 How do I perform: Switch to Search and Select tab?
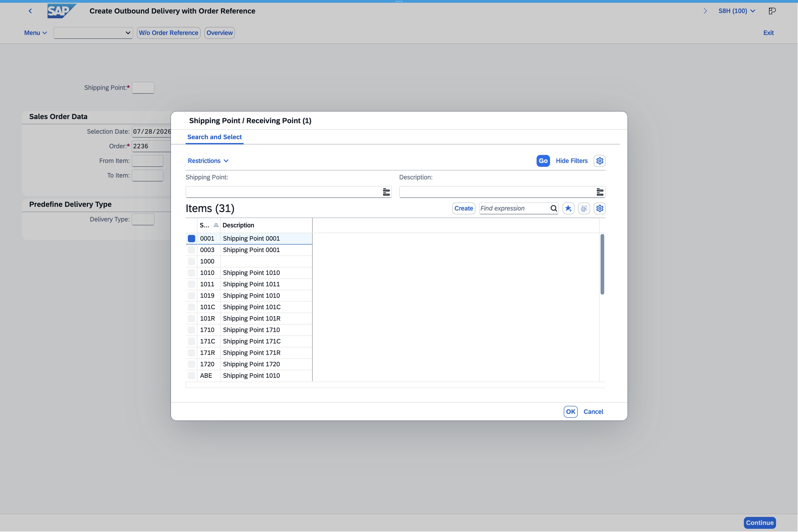coord(214,137)
